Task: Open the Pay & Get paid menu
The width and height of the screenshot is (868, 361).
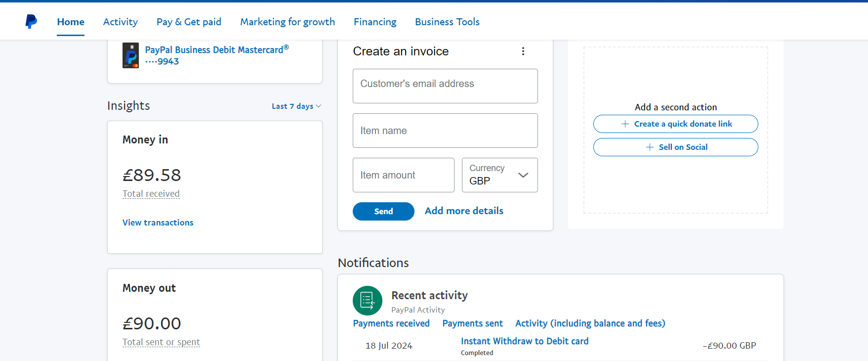Action: tap(189, 22)
